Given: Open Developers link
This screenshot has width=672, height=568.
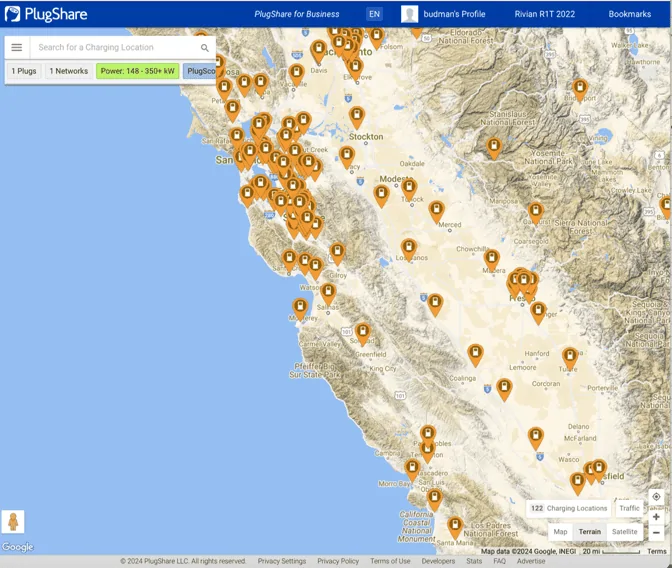Looking at the screenshot, I should click(438, 561).
